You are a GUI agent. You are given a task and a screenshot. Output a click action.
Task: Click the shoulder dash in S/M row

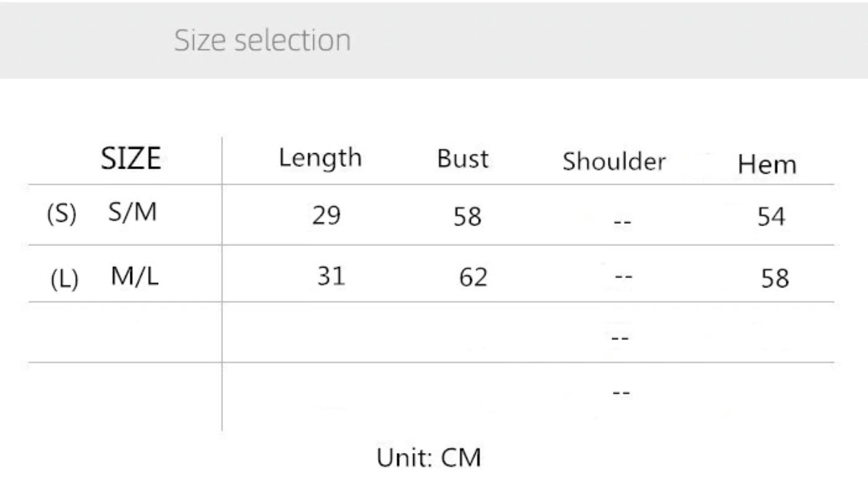(620, 221)
